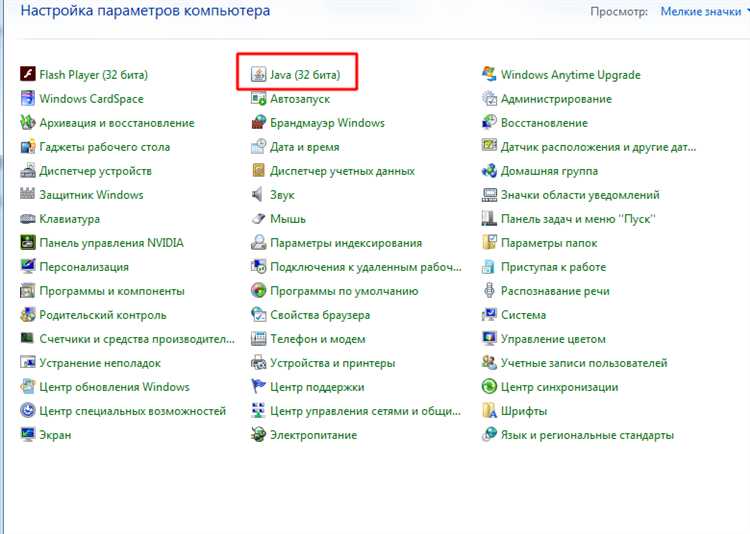Open the Дата и время clock icon
This screenshot has height=534, width=750.
(258, 146)
